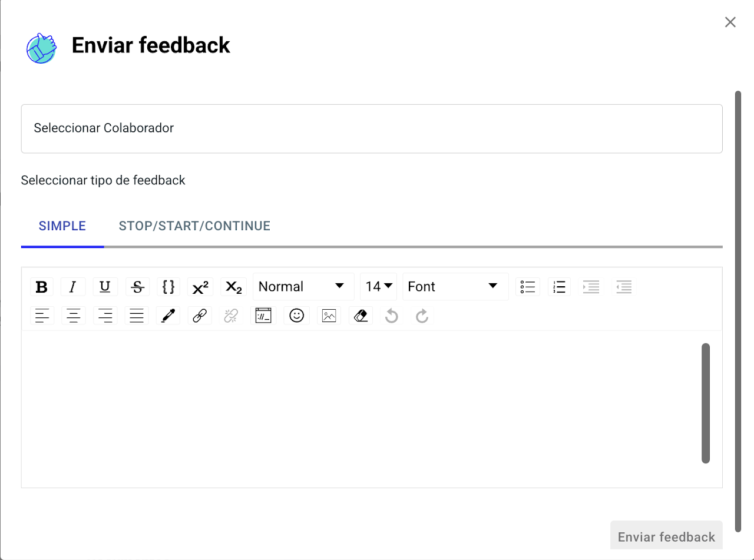Screen dimensions: 754x560
Task: Apply superscript formatting
Action: click(x=200, y=287)
